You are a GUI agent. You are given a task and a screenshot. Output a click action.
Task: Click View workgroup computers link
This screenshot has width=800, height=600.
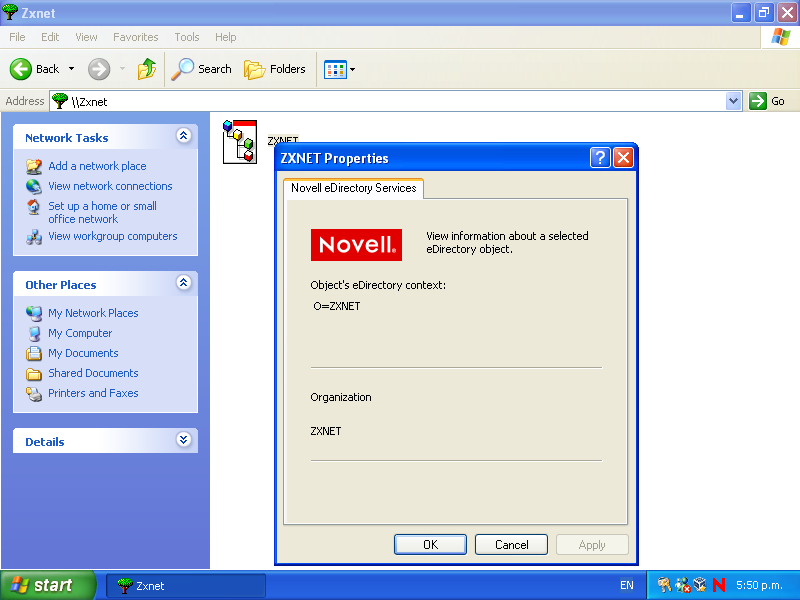pyautogui.click(x=113, y=236)
